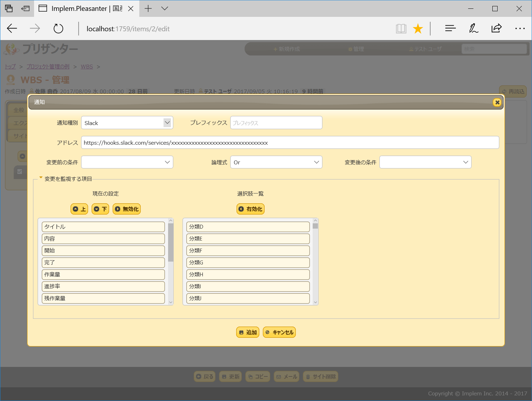Open web notes pen icon
532x401 pixels.
[474, 28]
